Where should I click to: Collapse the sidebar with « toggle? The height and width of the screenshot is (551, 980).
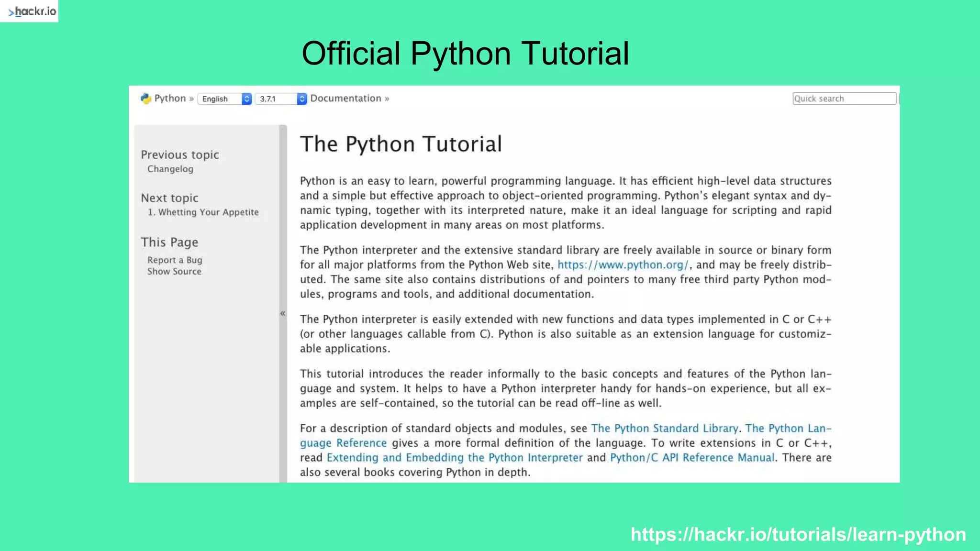coord(283,313)
